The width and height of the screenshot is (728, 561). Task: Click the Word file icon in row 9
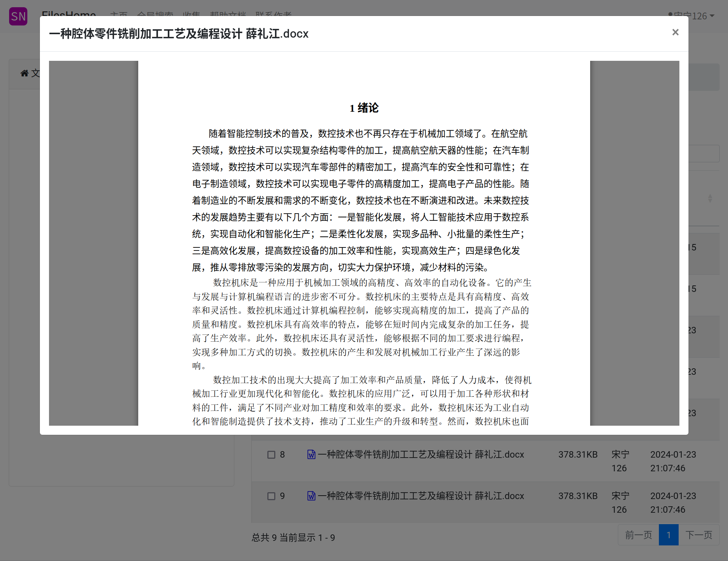tap(311, 496)
